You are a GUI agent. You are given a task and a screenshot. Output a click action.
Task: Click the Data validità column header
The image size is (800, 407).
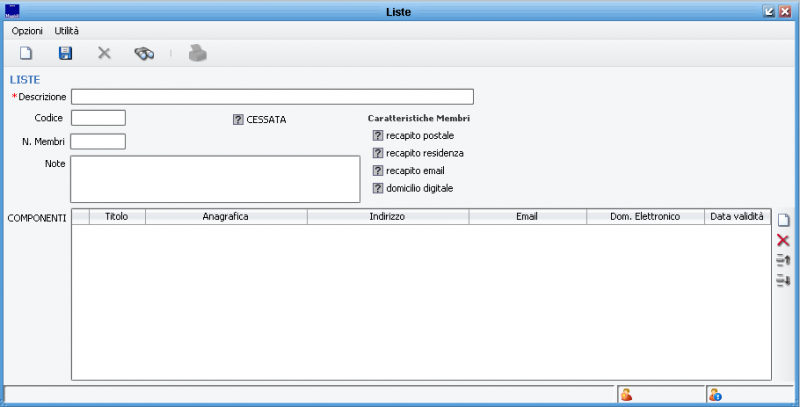point(737,217)
